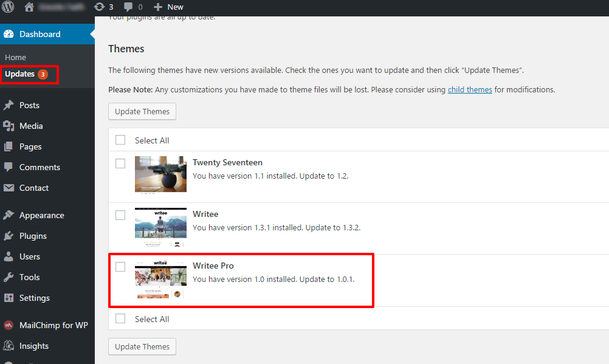Go to the Home submenu item
Image resolution: width=609 pixels, height=364 pixels.
[16, 58]
